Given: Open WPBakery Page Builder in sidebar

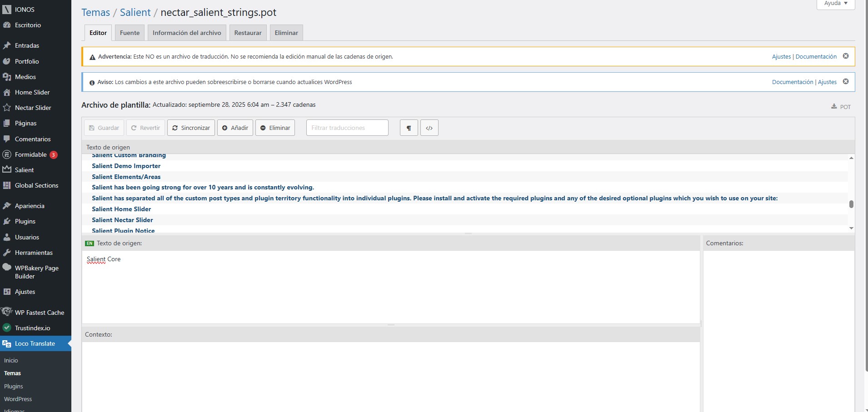Looking at the screenshot, I should pyautogui.click(x=36, y=272).
